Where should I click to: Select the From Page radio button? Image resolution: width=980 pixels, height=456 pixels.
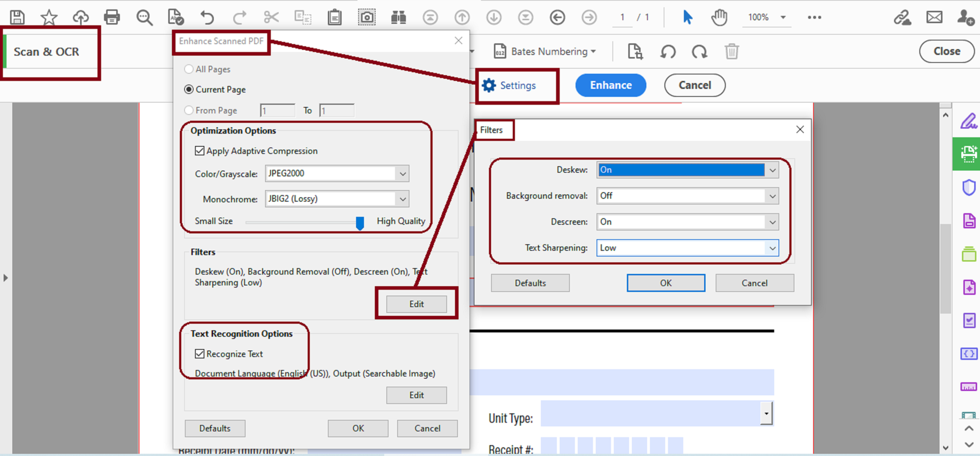tap(189, 110)
